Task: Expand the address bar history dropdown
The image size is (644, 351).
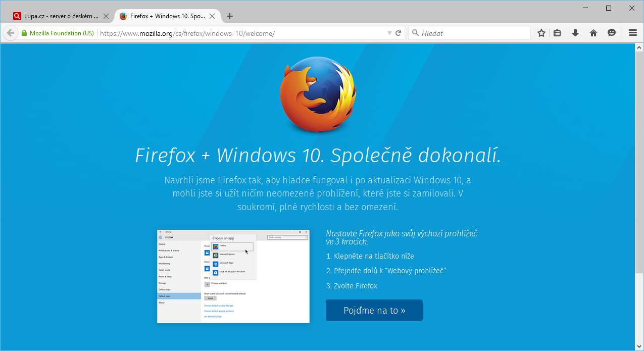Action: [389, 33]
